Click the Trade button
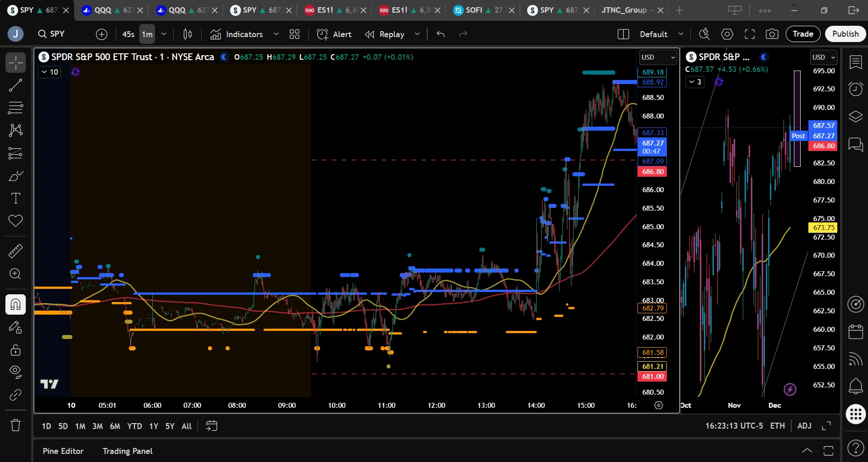This screenshot has width=868, height=462. [803, 34]
